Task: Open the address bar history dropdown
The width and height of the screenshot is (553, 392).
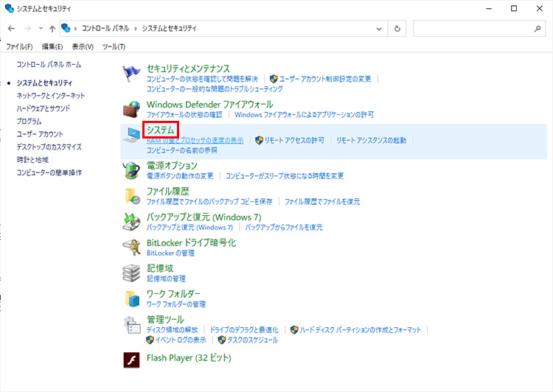Action: point(379,29)
